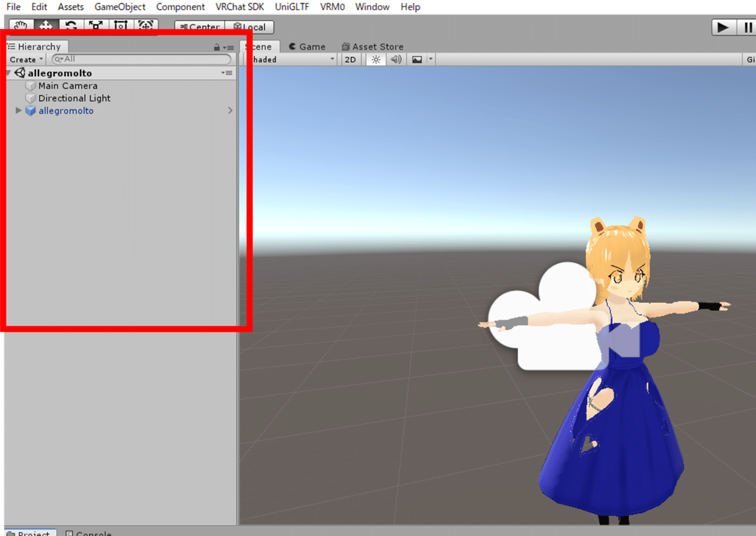Toggle 2D scene view mode

pyautogui.click(x=350, y=60)
